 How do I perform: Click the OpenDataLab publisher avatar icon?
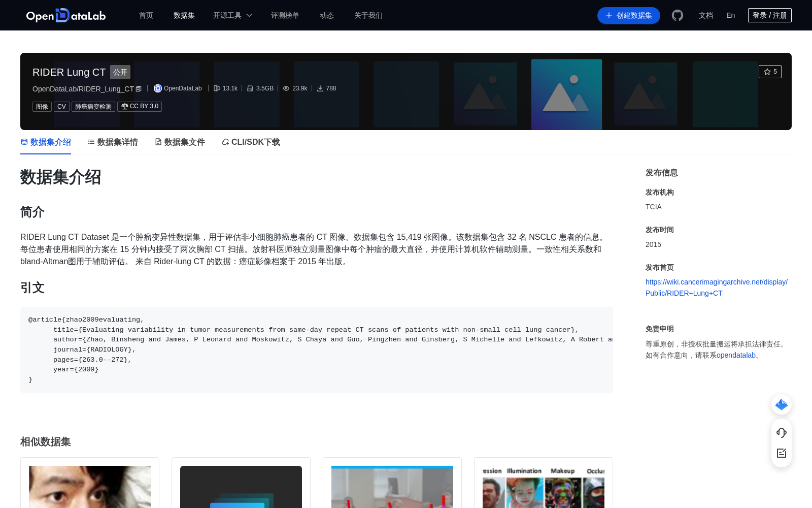click(158, 88)
